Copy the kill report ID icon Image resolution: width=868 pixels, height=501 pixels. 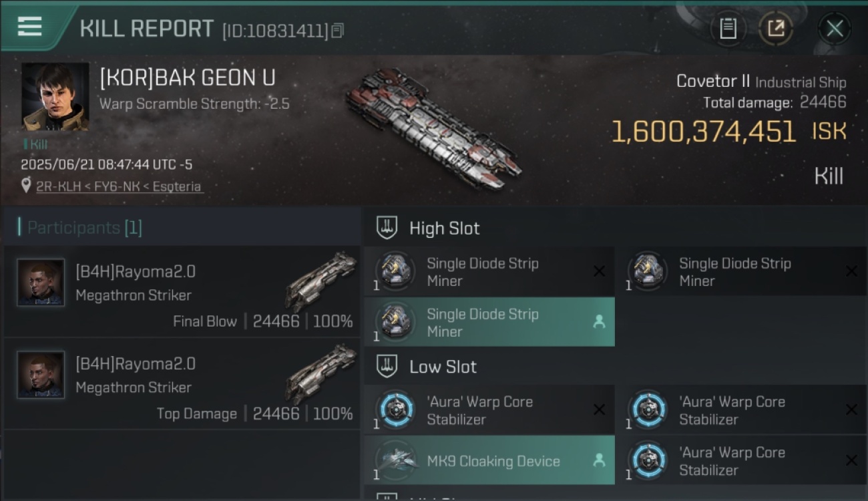click(338, 30)
